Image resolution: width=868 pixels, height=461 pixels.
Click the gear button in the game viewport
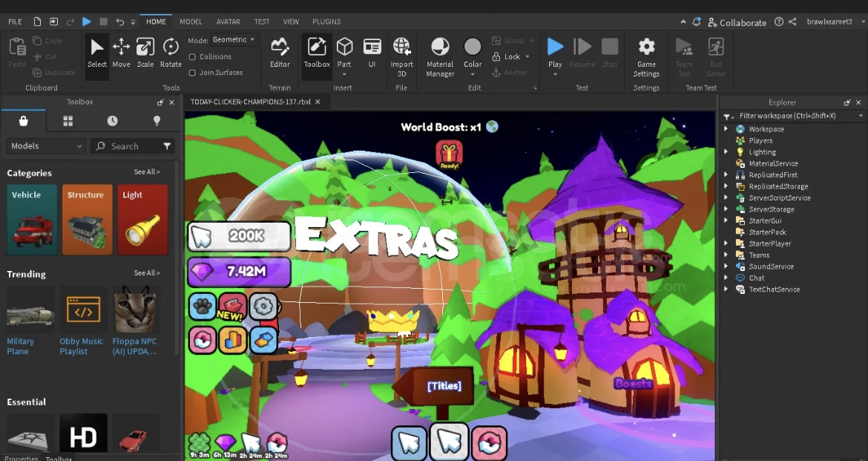point(263,306)
